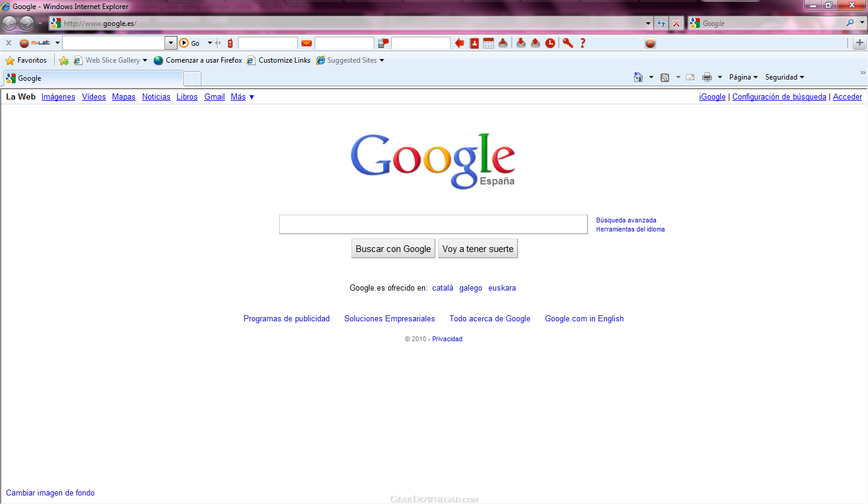Viewport: 868px width, 504px height.
Task: Open the Más dropdown menu
Action: coord(242,96)
